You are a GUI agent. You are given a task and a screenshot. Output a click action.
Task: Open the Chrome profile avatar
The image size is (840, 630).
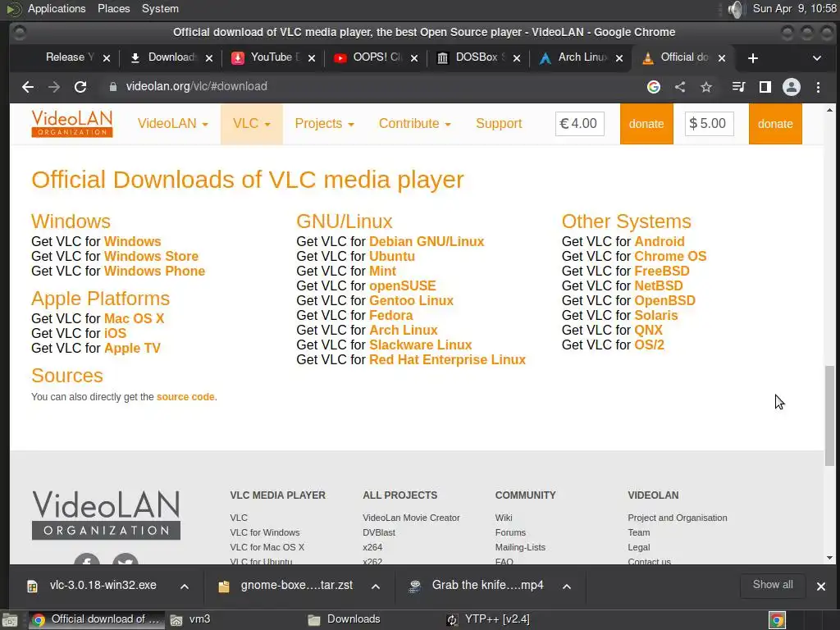point(792,87)
